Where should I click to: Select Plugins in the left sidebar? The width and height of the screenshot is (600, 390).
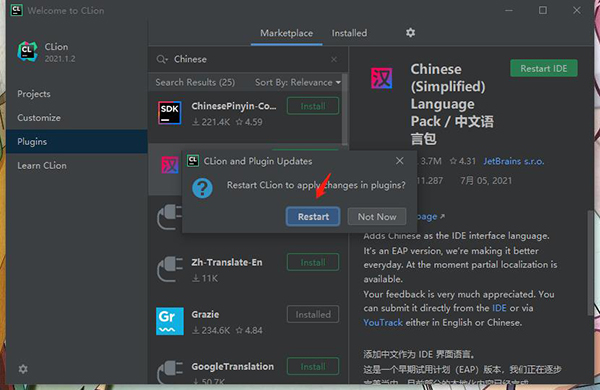(x=77, y=142)
